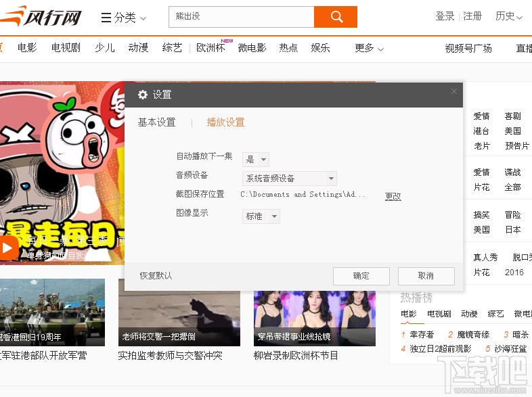532x397 pixels.
Task: Expand the 更多 navigation dropdown
Action: pyautogui.click(x=369, y=48)
